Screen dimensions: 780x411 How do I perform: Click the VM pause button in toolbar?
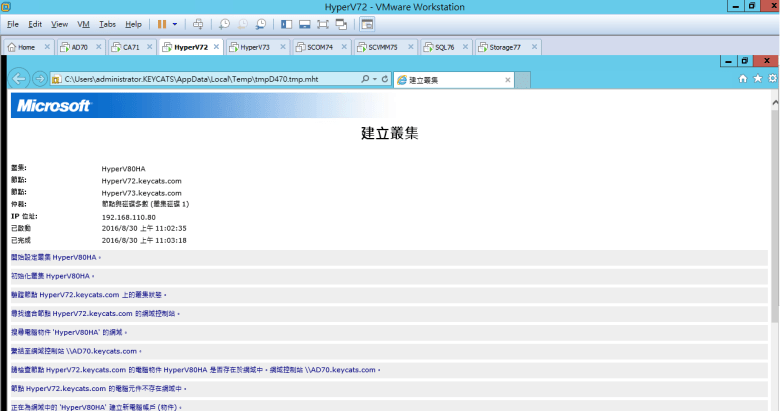pos(162,23)
